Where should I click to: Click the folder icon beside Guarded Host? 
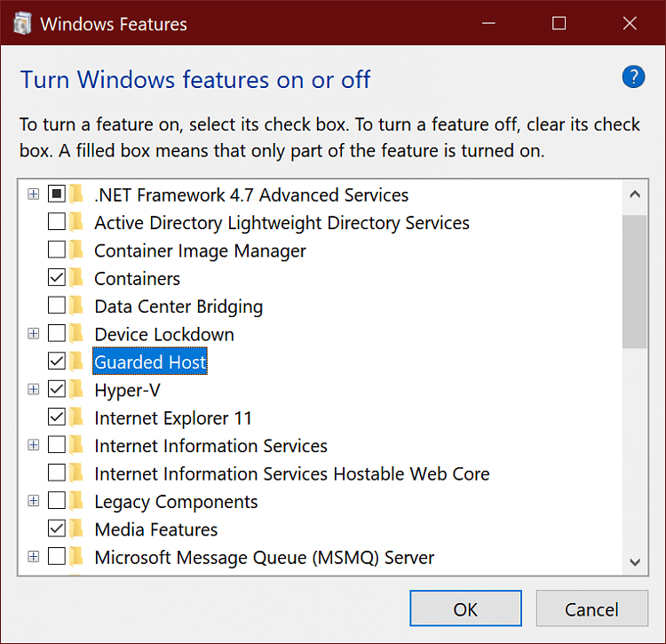point(76,362)
